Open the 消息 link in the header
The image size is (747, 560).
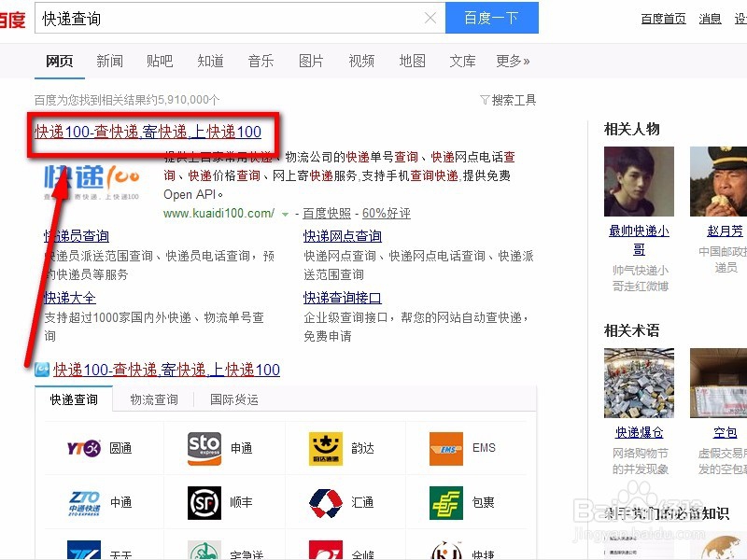click(x=710, y=19)
